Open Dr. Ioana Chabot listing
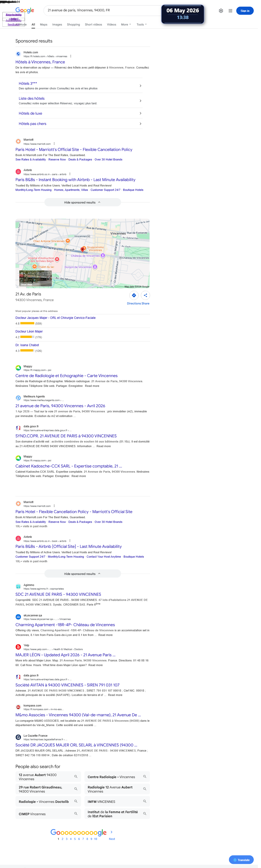 click(x=27, y=345)
